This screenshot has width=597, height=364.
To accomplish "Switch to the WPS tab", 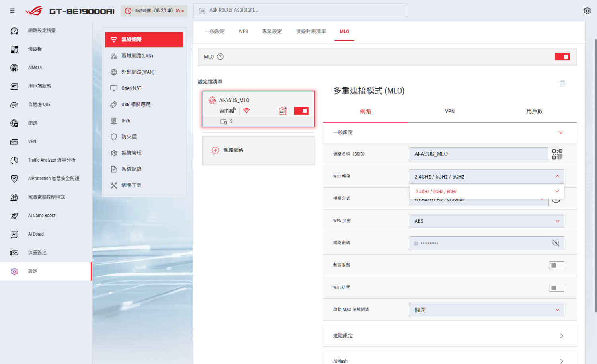I will pyautogui.click(x=243, y=31).
